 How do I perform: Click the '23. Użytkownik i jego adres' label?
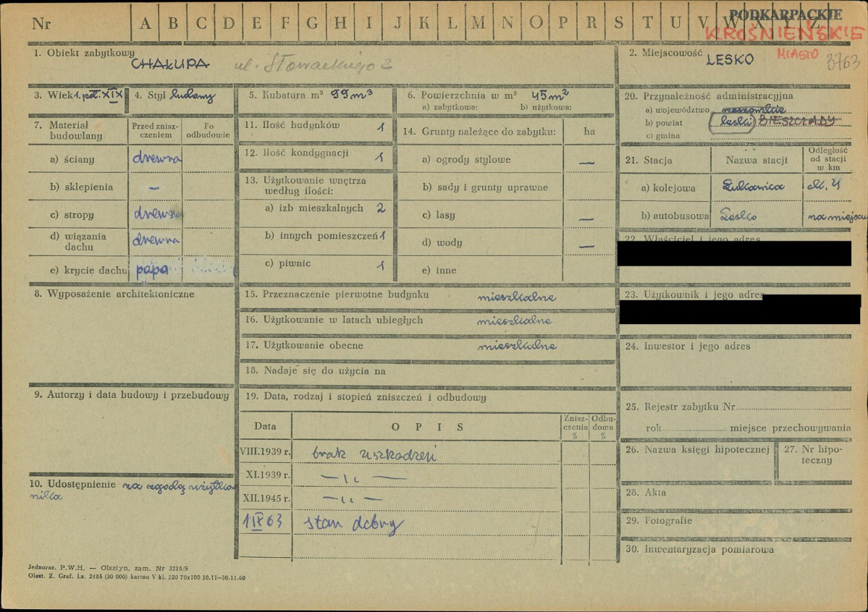694,294
